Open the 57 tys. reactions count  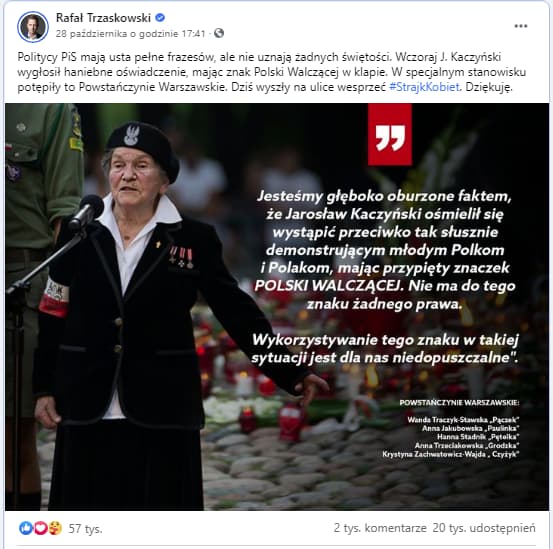(x=85, y=529)
